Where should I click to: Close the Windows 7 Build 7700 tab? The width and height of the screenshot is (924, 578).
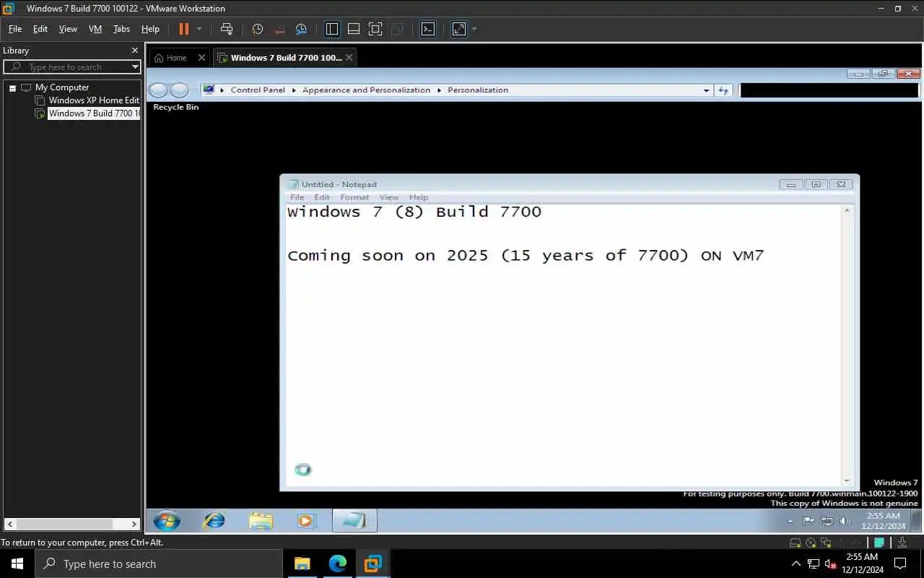pyautogui.click(x=349, y=58)
